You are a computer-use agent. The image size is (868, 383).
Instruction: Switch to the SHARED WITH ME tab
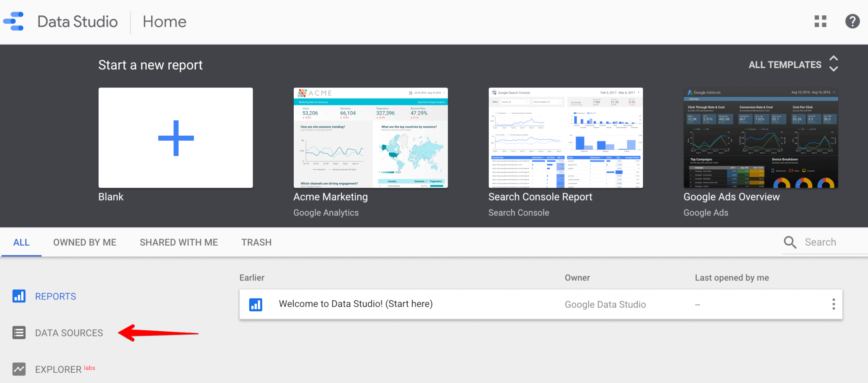tap(179, 242)
